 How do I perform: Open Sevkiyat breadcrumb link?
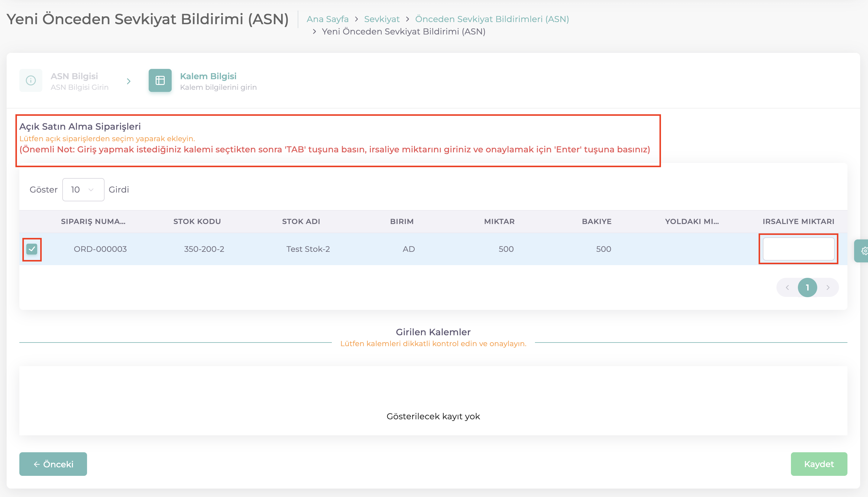point(381,19)
